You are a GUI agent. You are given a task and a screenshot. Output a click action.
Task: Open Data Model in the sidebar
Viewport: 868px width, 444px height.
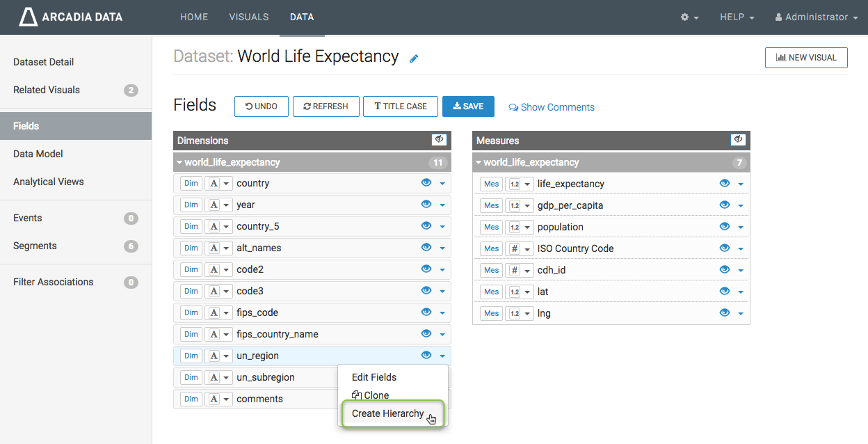coord(38,154)
